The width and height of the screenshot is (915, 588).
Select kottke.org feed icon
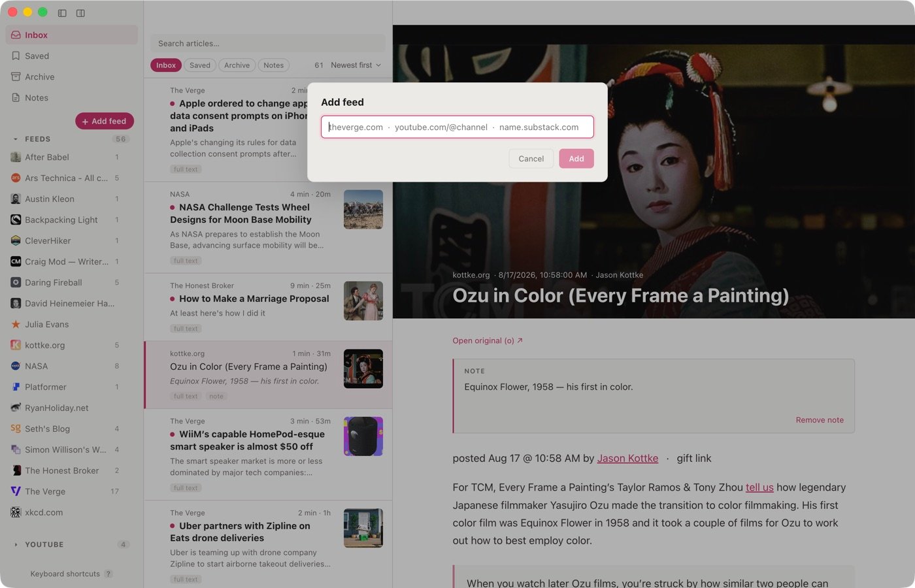(16, 346)
